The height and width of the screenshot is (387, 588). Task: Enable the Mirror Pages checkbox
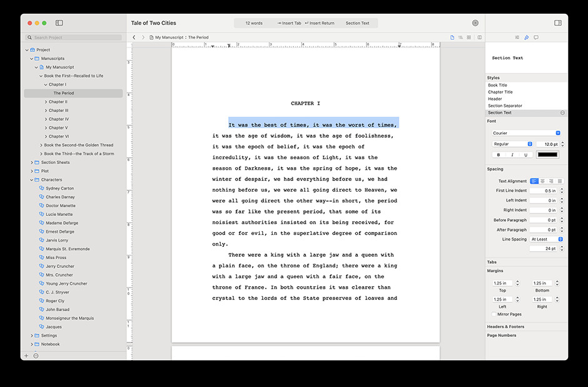(x=494, y=314)
